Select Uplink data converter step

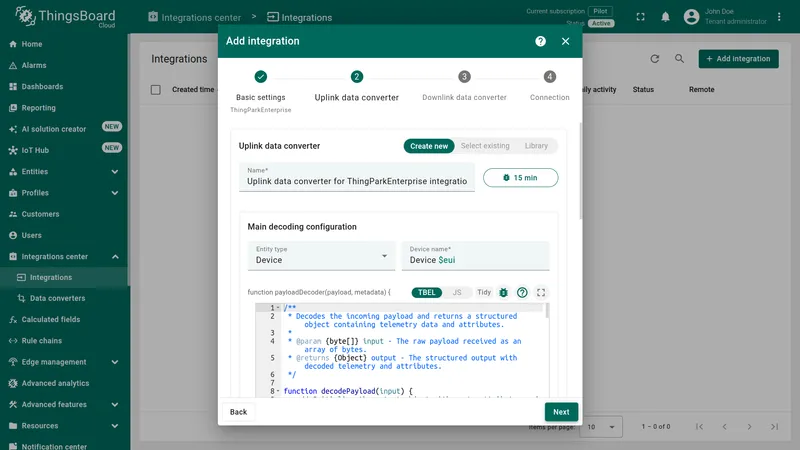coord(357,87)
